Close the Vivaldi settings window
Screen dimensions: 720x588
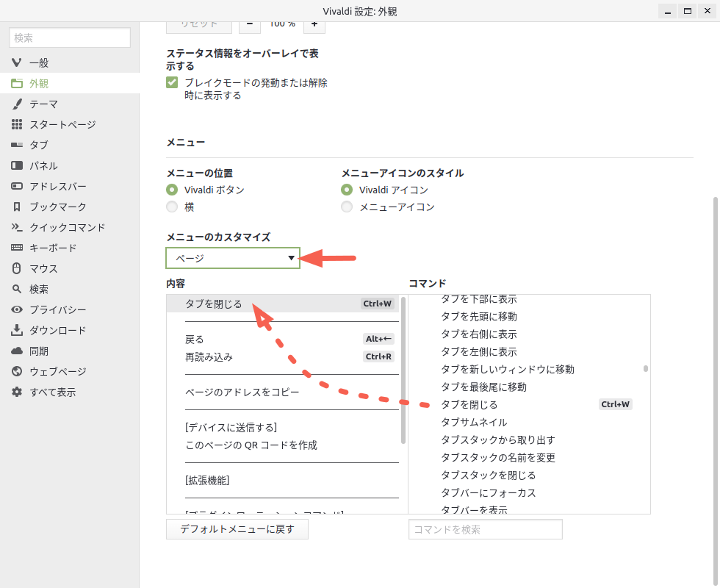[707, 11]
